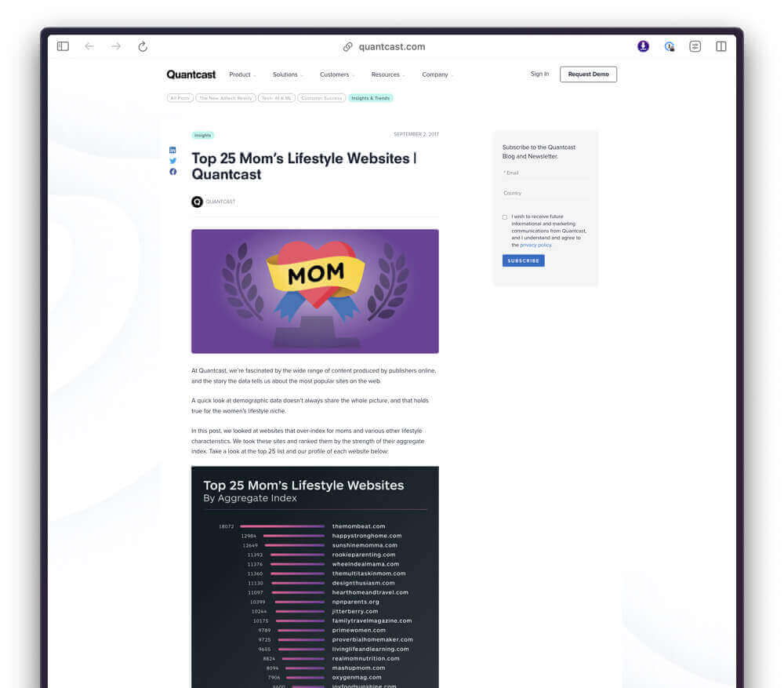Viewport: 784px width, 688px height.
Task: Click the Request Demo button
Action: [x=588, y=74]
